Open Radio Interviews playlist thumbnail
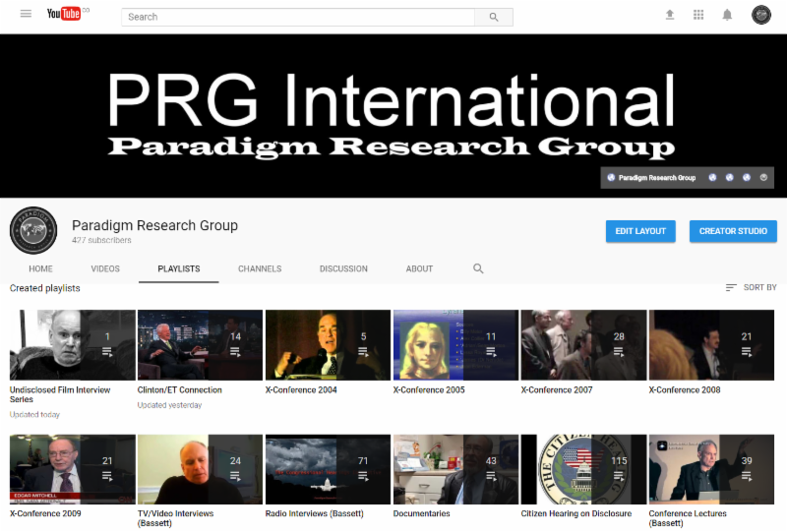 pyautogui.click(x=328, y=469)
